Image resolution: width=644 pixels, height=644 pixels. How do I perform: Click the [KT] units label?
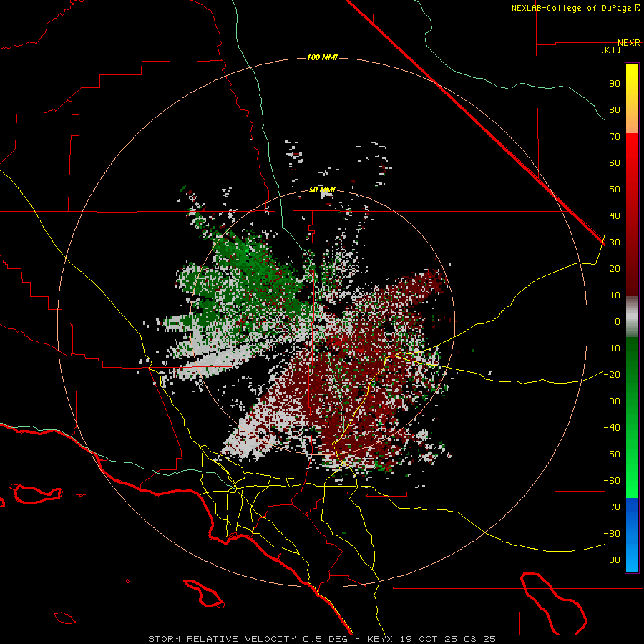pos(611,49)
